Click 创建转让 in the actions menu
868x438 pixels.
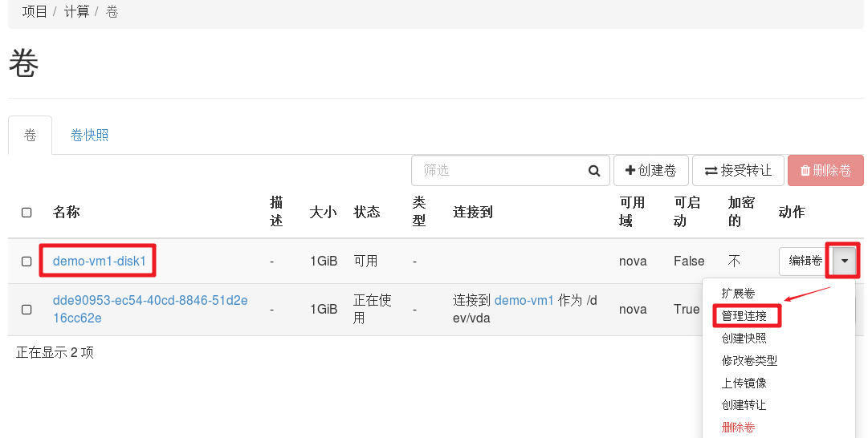[x=744, y=405]
